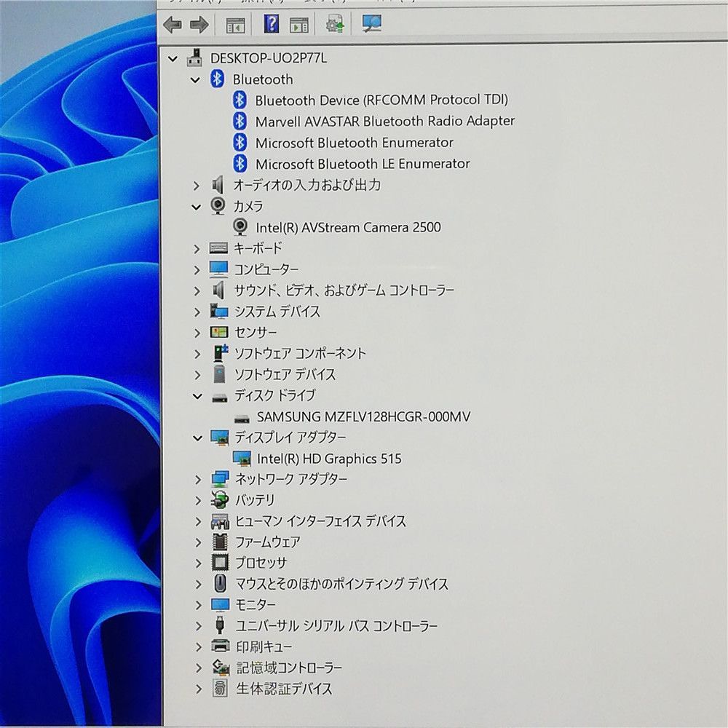Select the ヒューマン インターフェイス デバイス row
Viewport: 728px width, 728px height.
point(320,521)
